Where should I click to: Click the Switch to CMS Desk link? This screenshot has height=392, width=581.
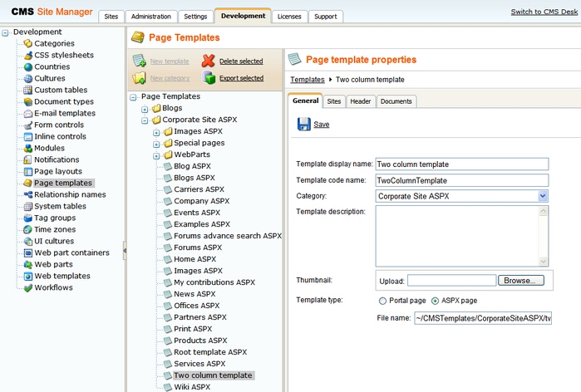543,12
